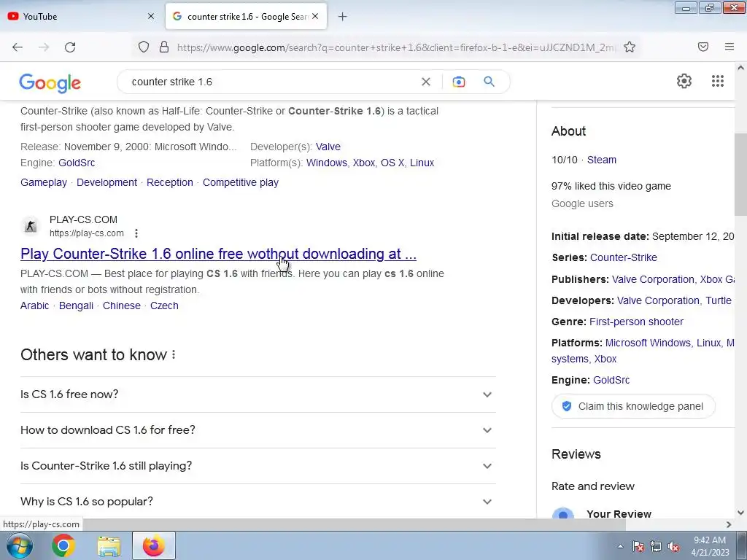
Task: Open the Bengali language link
Action: [76, 306]
